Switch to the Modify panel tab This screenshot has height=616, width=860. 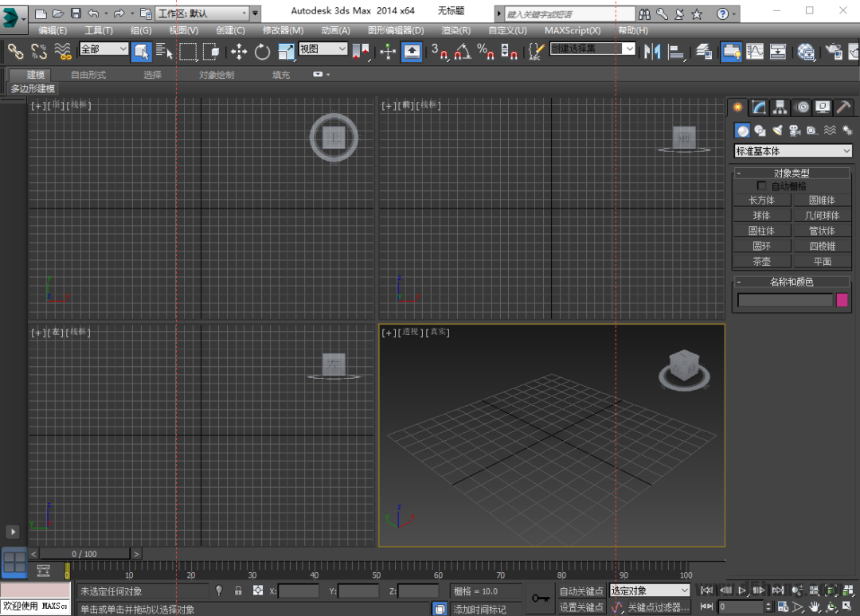759,107
